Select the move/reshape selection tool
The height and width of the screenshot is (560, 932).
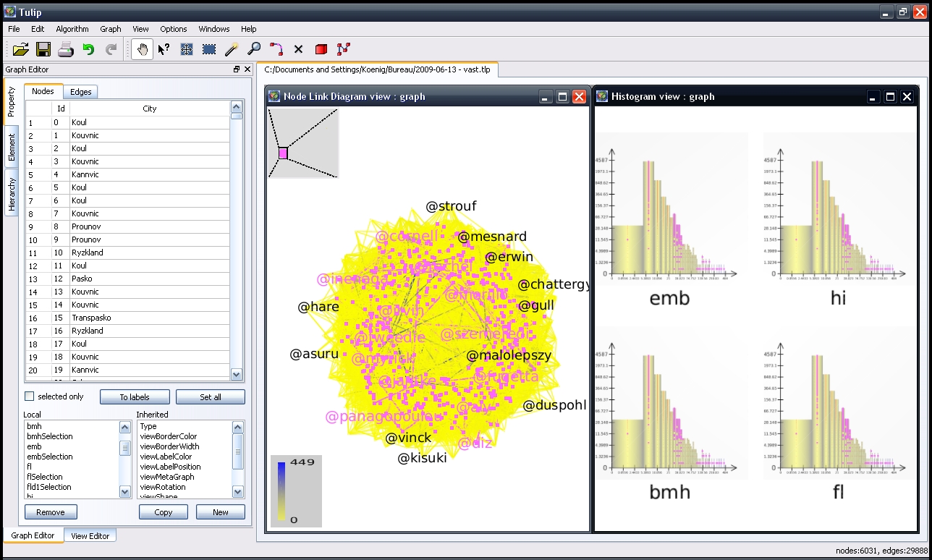[187, 49]
